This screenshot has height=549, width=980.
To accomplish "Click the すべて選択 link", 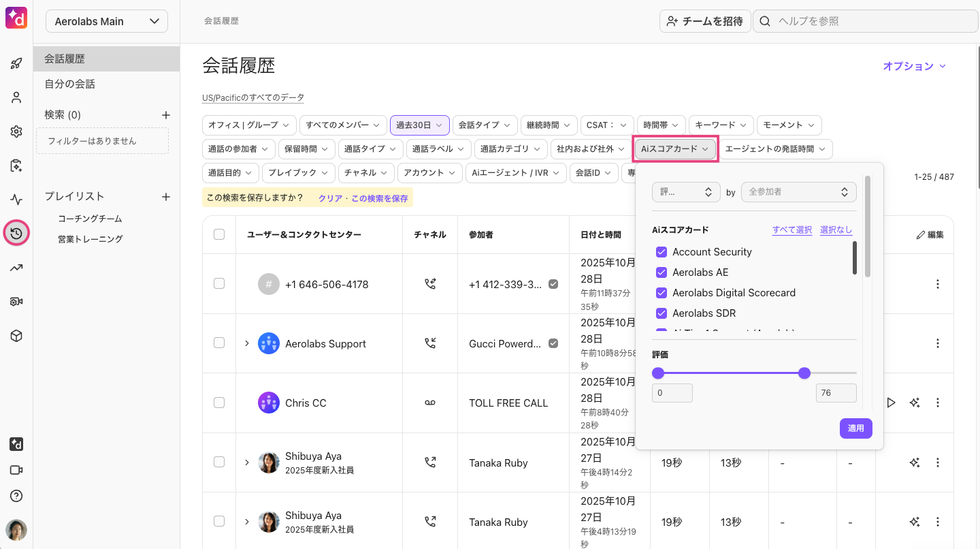I will click(x=792, y=230).
